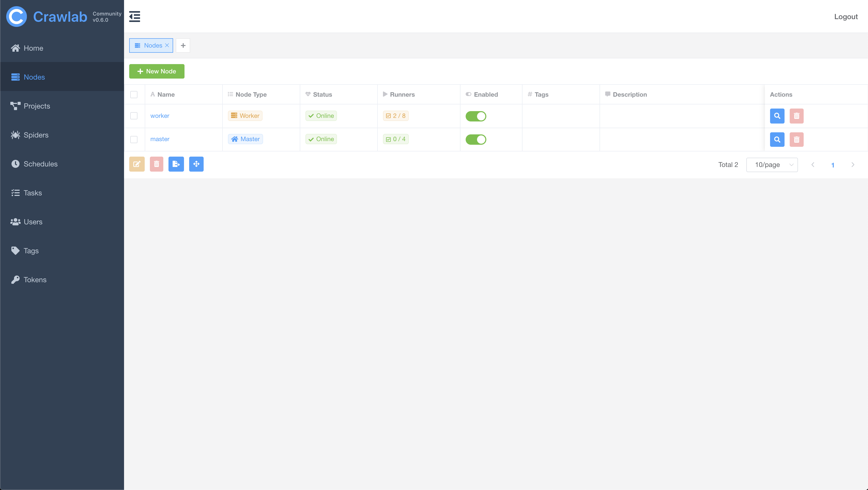Toggle the master node enabled switch

(x=476, y=140)
